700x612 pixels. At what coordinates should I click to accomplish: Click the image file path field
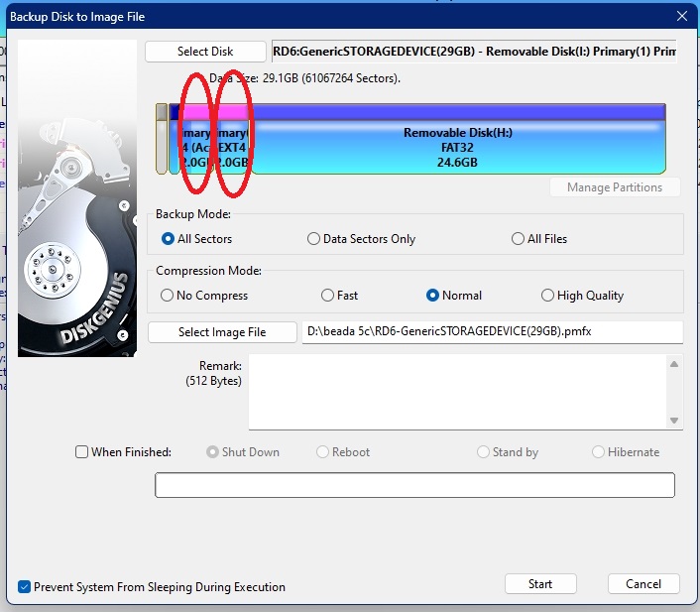(x=492, y=332)
